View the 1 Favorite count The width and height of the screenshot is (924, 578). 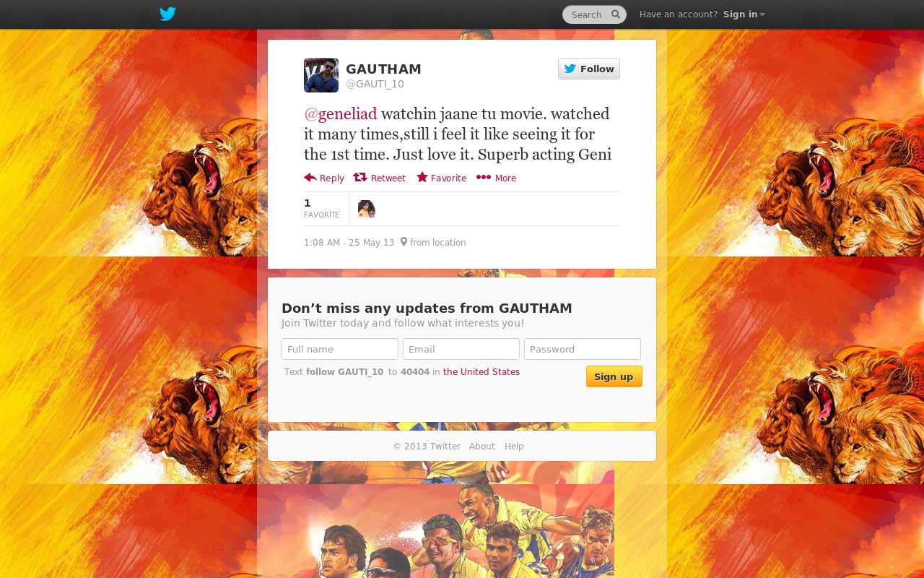pos(321,208)
